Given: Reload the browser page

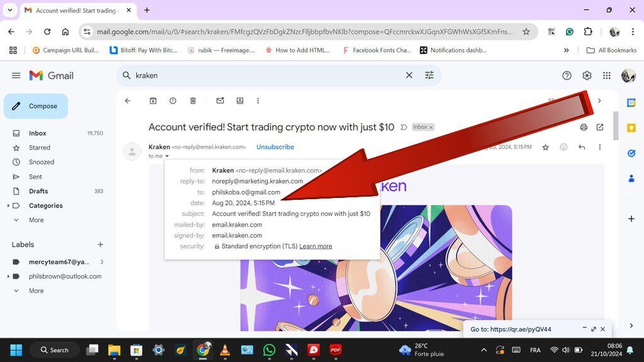Looking at the screenshot, I should tap(47, 31).
